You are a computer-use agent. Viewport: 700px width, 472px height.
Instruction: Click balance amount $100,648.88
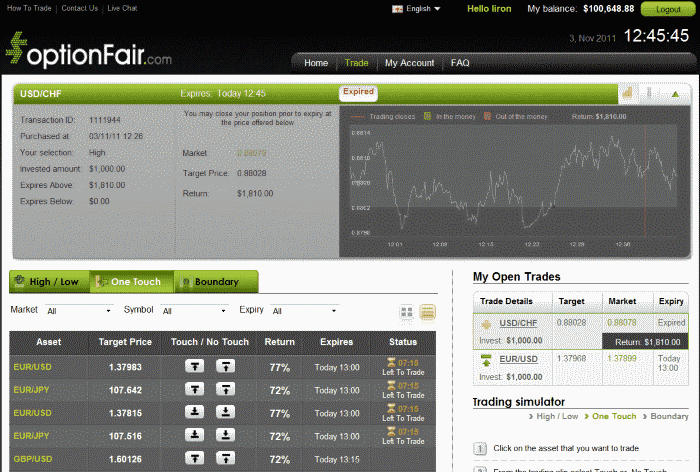click(x=608, y=9)
